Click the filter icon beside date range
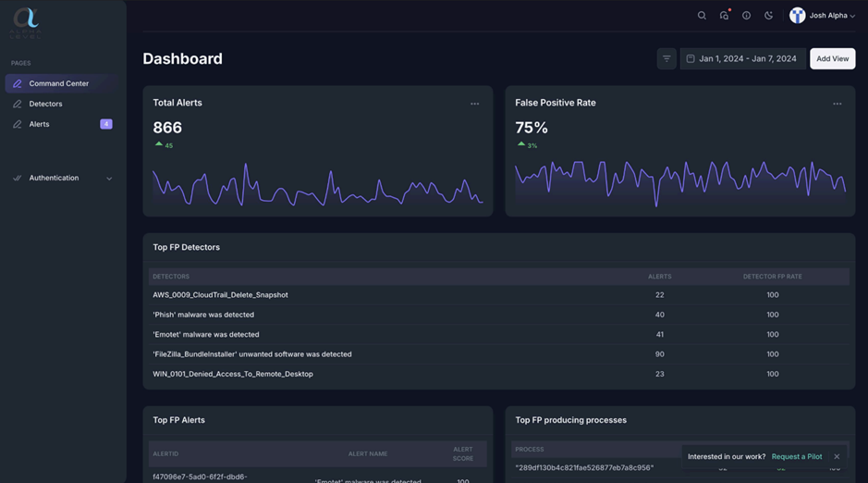 666,58
